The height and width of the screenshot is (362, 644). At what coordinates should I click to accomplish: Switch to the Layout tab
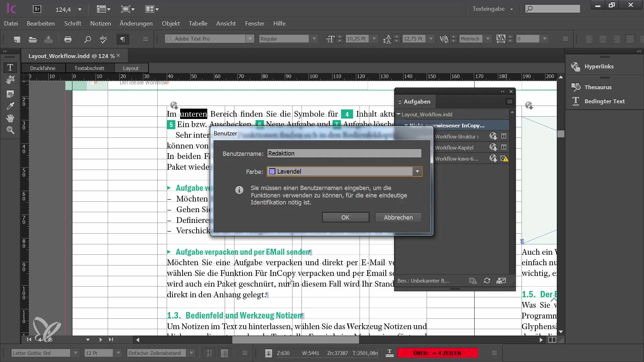(130, 68)
